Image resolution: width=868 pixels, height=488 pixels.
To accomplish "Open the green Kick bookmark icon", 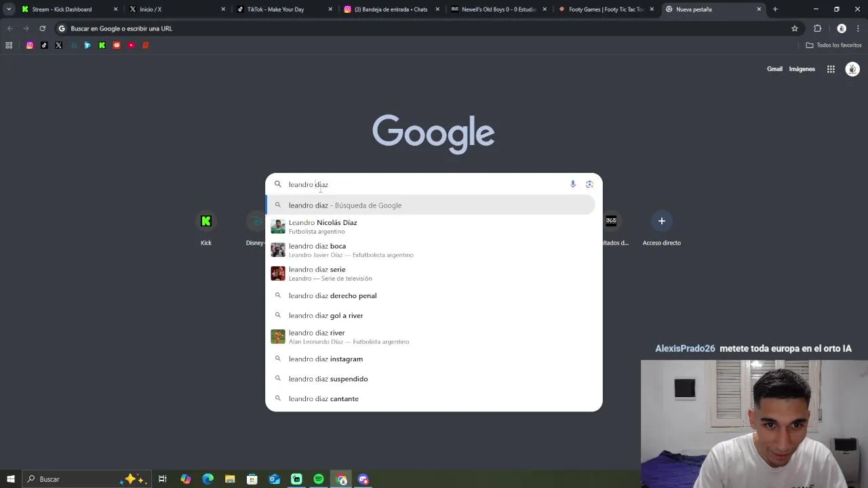I will 102,45.
